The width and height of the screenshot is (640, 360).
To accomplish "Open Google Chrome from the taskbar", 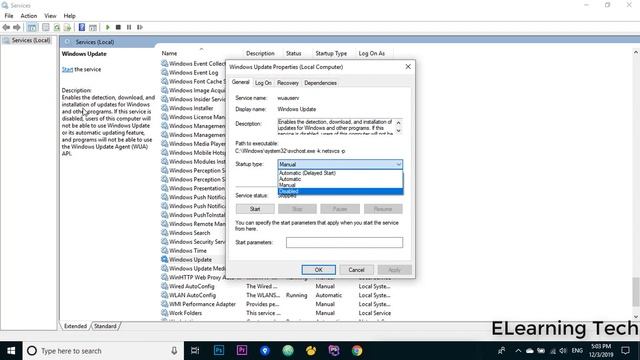I will pos(357,351).
